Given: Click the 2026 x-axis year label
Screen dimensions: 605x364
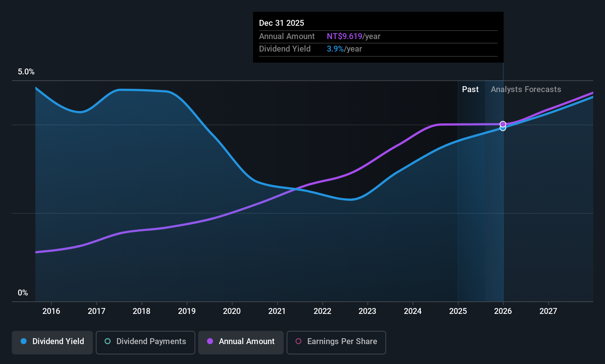Looking at the screenshot, I should (503, 311).
